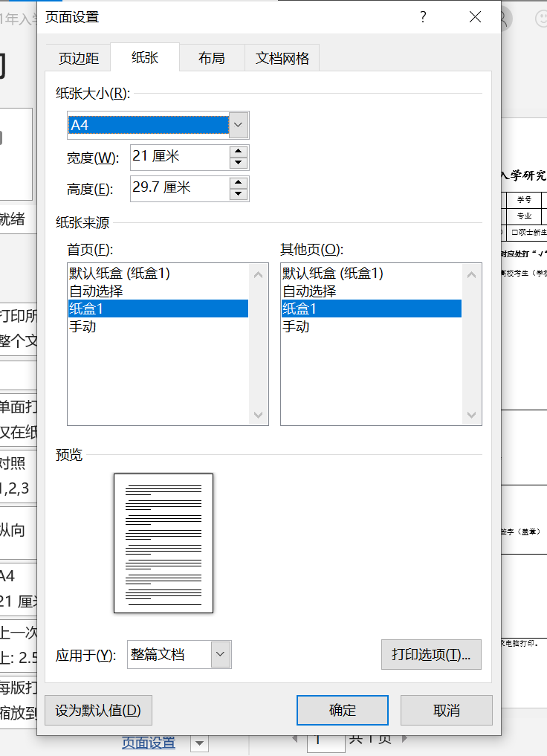Select 默认纸盒 (纸盒1) in 首页 list

click(158, 274)
